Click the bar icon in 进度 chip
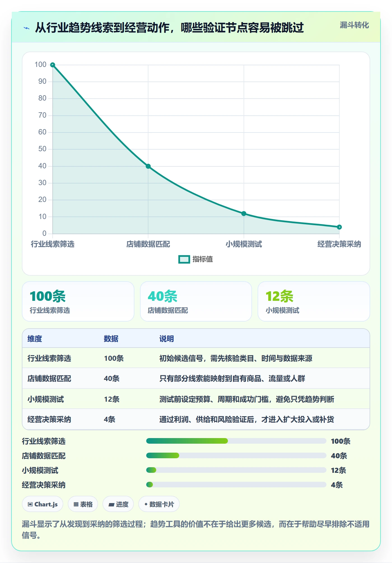 click(111, 505)
